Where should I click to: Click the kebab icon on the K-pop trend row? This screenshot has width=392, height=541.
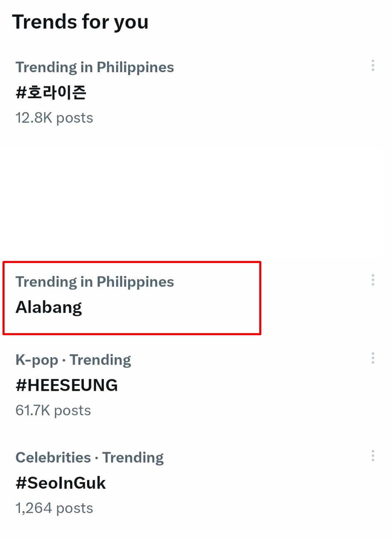(373, 358)
